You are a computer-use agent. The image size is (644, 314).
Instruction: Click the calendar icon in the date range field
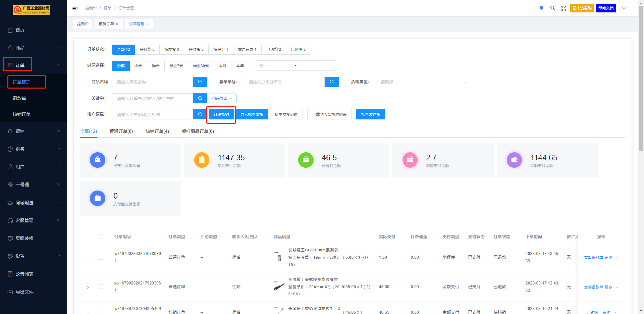[x=262, y=66]
